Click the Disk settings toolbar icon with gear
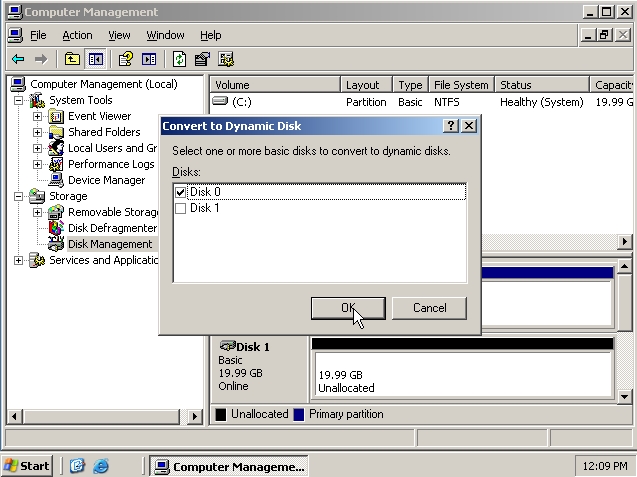The image size is (637, 477). (x=226, y=59)
